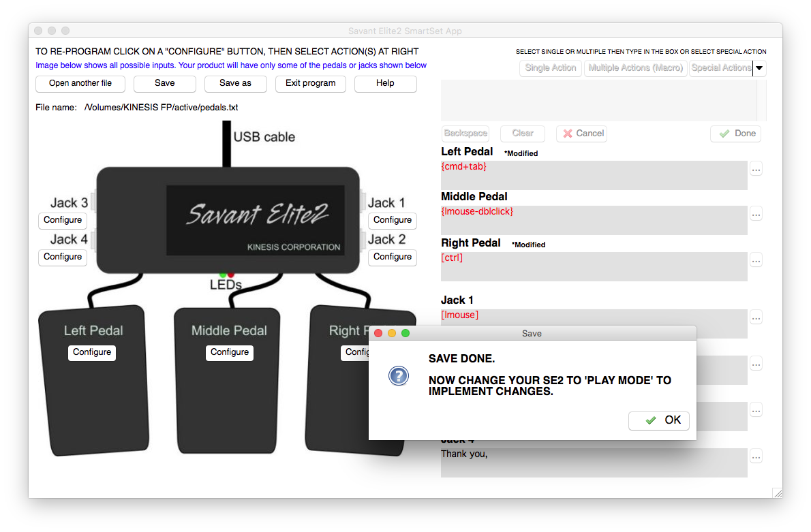The height and width of the screenshot is (532, 811).
Task: Open the ellipsis menu for Jack 3
Action: [x=756, y=411]
